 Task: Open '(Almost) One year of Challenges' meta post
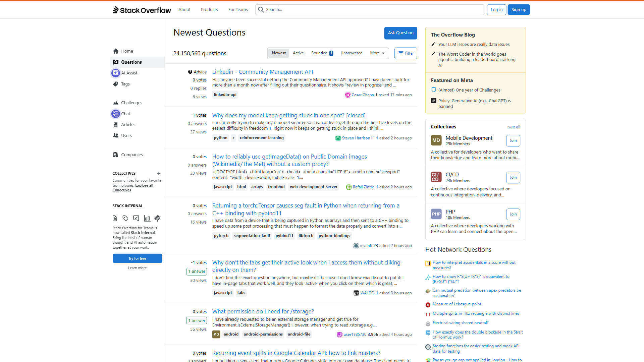(469, 90)
